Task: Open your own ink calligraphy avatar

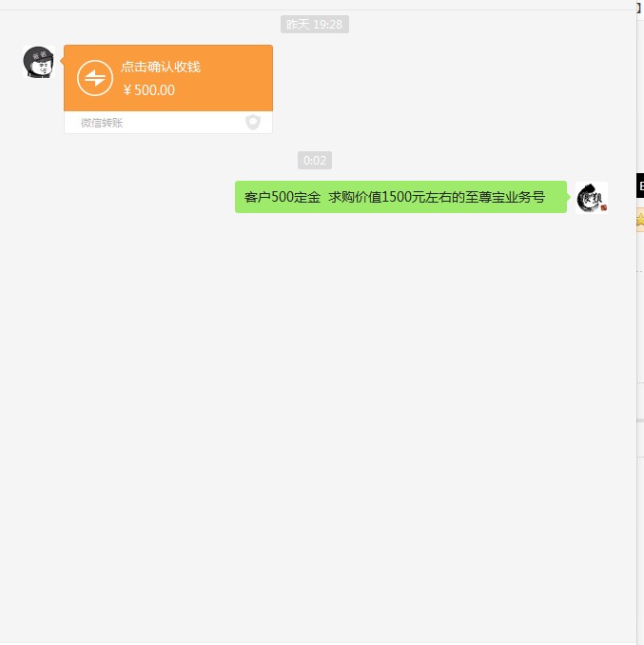Action: pyautogui.click(x=592, y=198)
